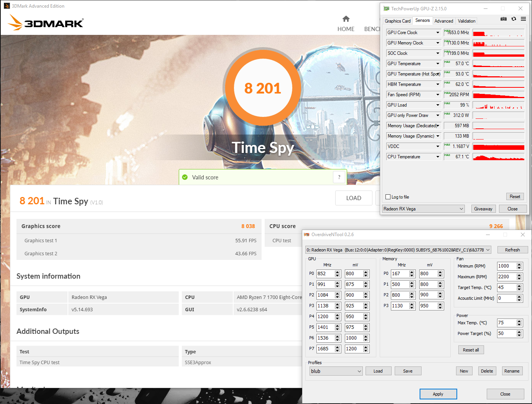Click the 3DMark Home icon

click(x=346, y=19)
